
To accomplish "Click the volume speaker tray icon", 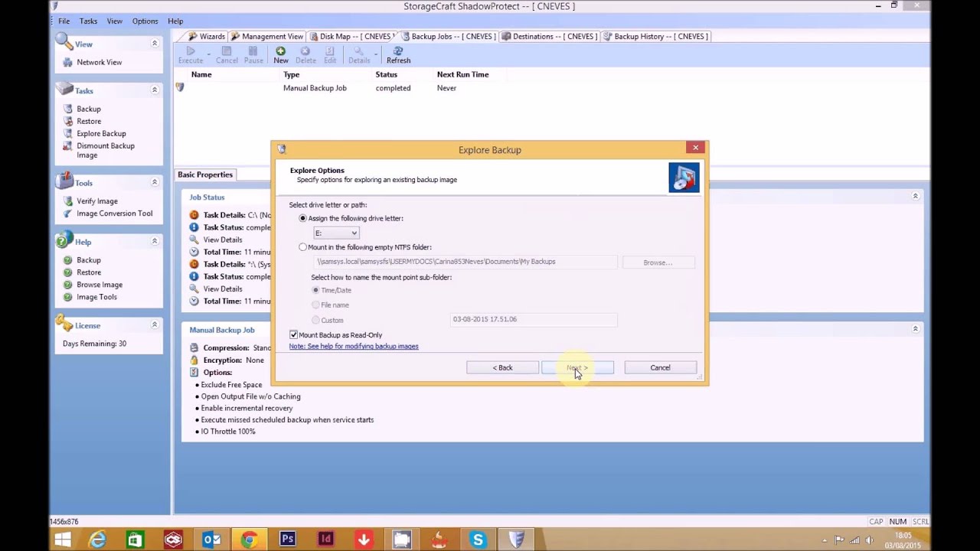I will (869, 540).
